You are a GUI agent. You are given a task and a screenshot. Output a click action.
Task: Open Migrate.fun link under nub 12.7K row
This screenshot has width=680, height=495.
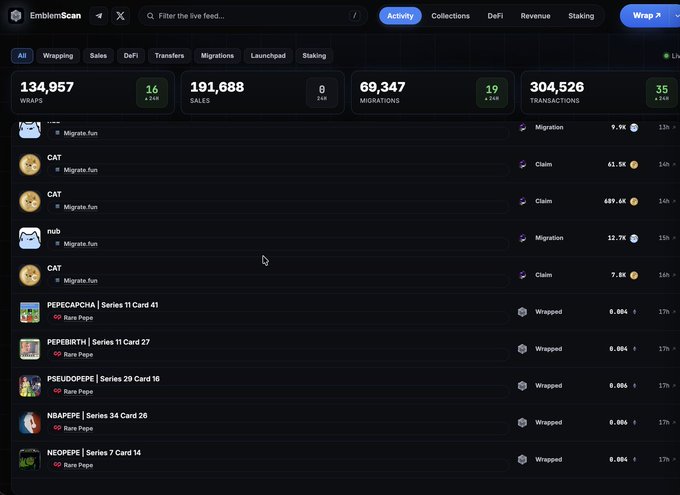click(80, 244)
